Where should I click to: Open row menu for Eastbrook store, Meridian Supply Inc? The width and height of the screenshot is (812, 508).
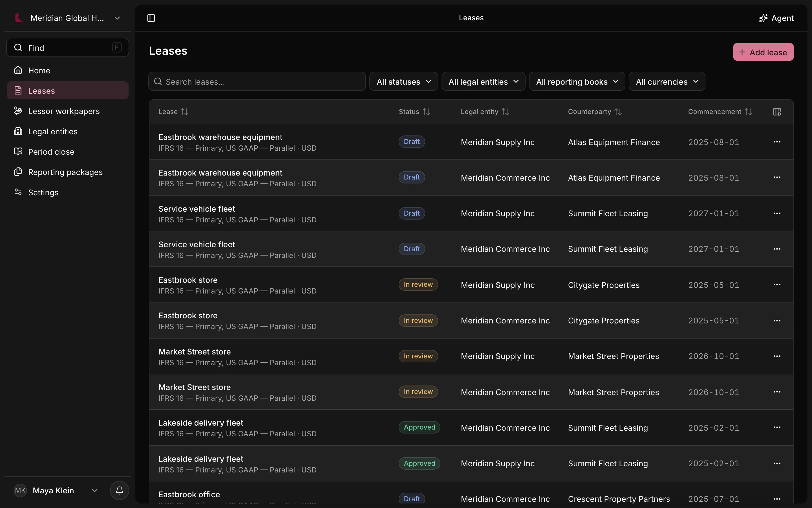tap(777, 284)
